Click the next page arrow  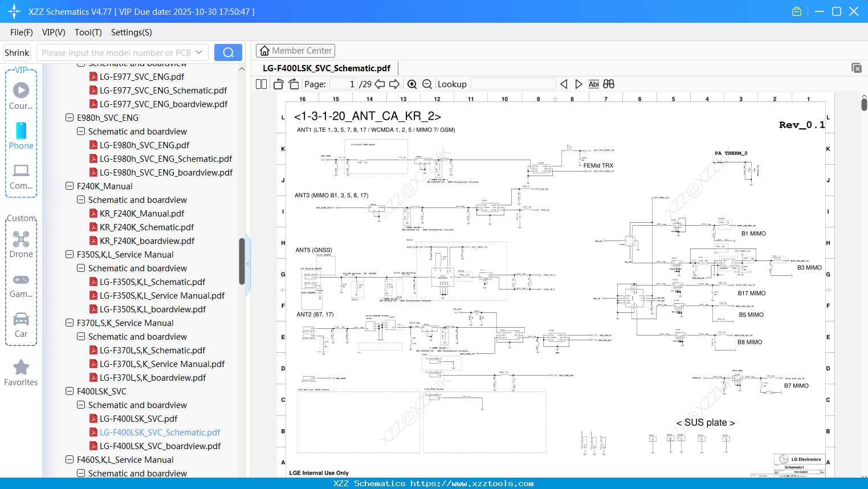pyautogui.click(x=394, y=84)
